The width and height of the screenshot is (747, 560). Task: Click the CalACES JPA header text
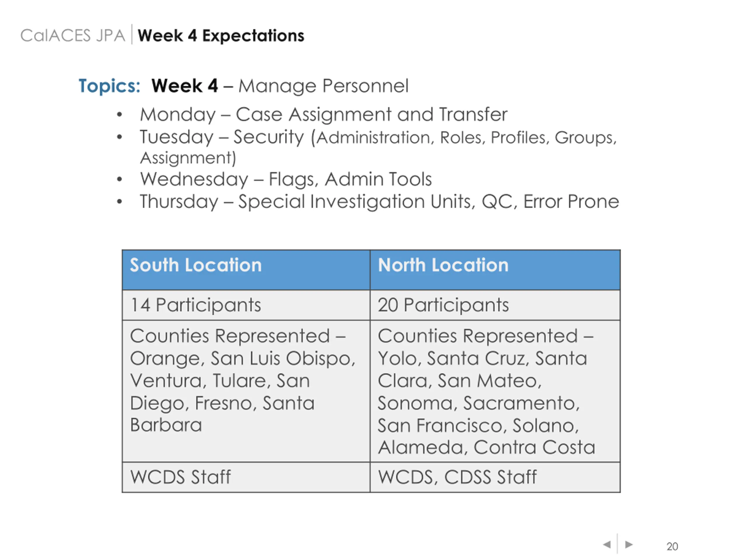[73, 36]
